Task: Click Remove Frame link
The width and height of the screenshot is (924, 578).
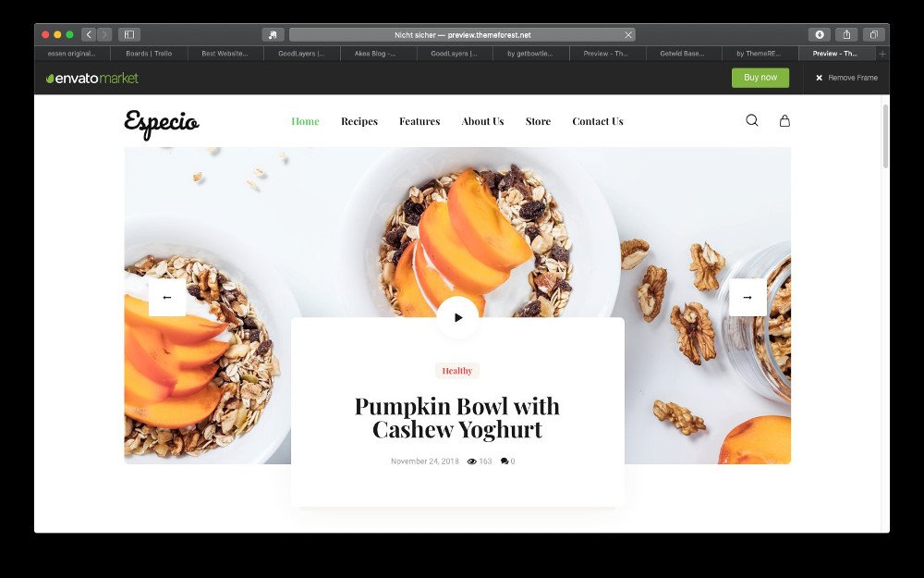Action: 846,78
